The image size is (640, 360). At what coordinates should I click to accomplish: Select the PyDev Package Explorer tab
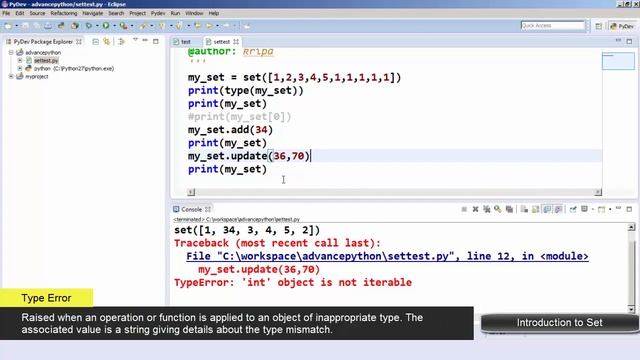tap(43, 42)
